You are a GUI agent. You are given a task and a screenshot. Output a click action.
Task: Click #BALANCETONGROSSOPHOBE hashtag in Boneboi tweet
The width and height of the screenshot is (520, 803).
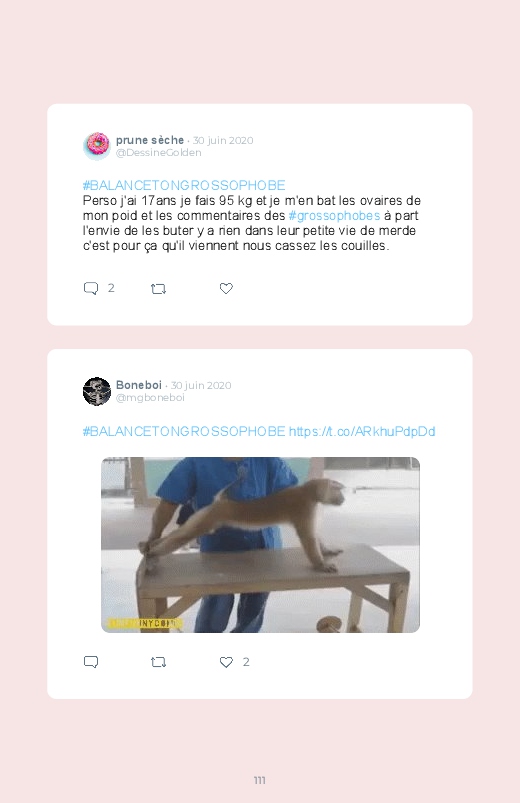coord(184,432)
